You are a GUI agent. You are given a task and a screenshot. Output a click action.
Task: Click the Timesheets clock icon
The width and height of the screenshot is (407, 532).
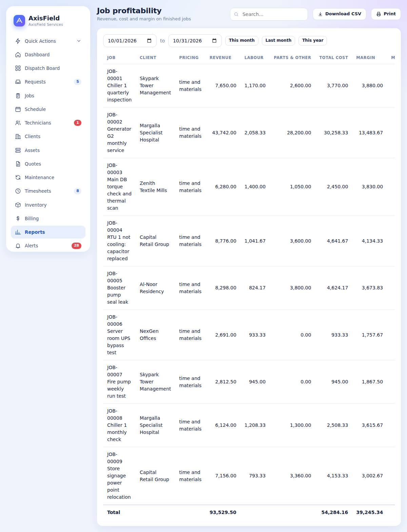pos(18,191)
